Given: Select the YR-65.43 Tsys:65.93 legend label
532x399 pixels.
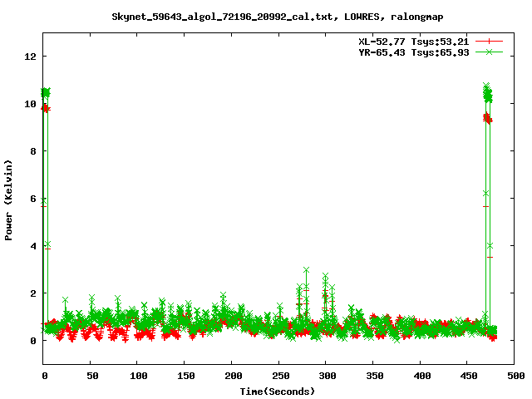Looking at the screenshot, I should (x=414, y=52).
